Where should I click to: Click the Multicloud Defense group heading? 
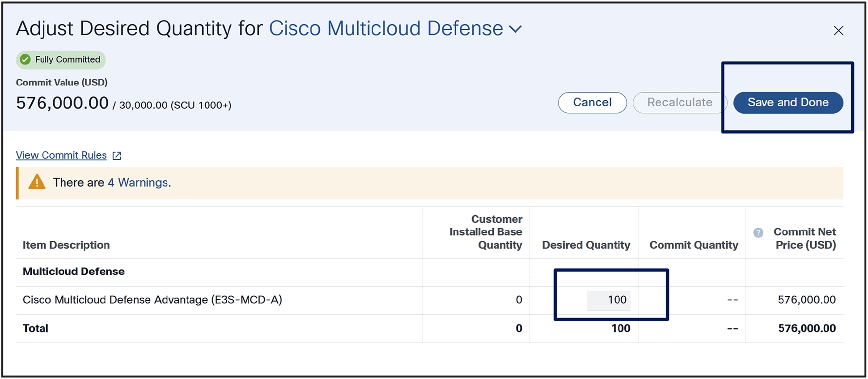[74, 272]
